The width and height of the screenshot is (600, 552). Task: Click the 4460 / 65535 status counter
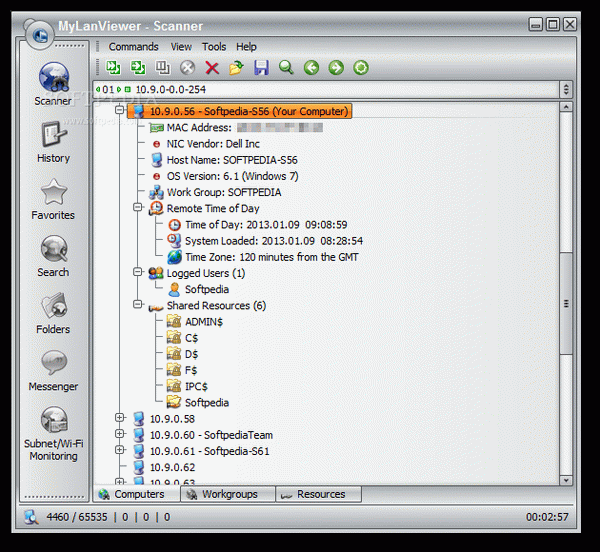pos(77,517)
